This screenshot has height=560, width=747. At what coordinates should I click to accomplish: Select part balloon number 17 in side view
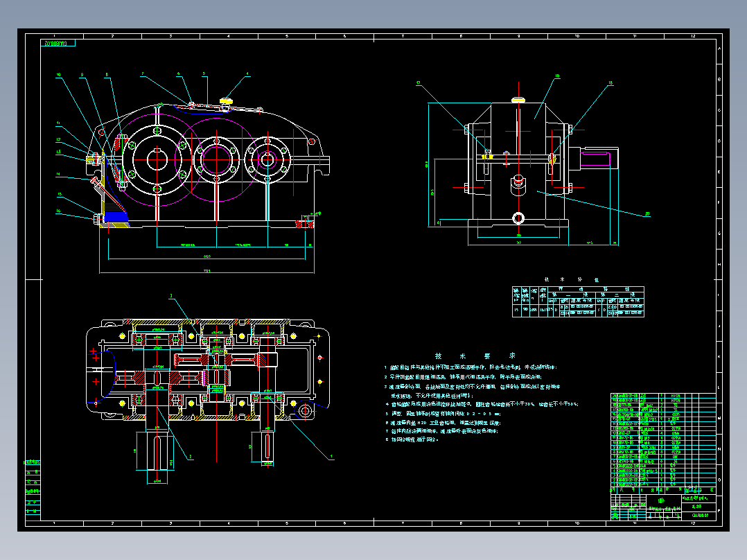(419, 83)
